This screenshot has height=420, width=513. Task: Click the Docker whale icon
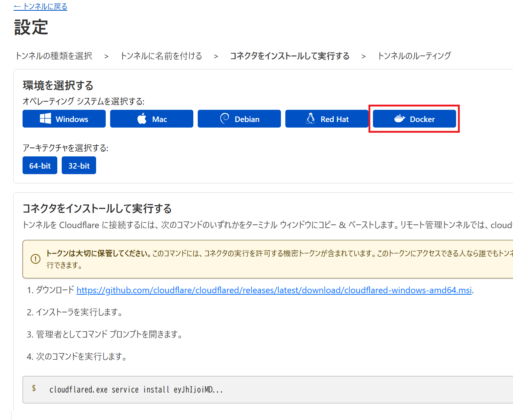pyautogui.click(x=400, y=119)
